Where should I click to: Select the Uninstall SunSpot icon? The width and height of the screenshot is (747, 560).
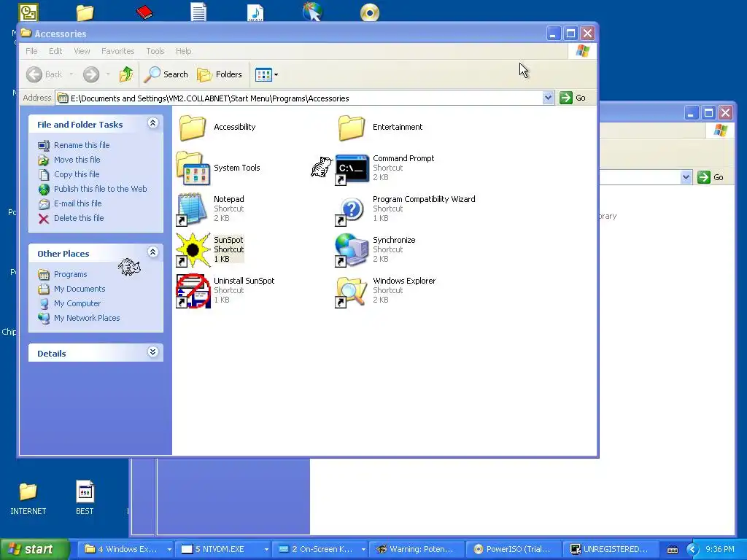(x=193, y=291)
